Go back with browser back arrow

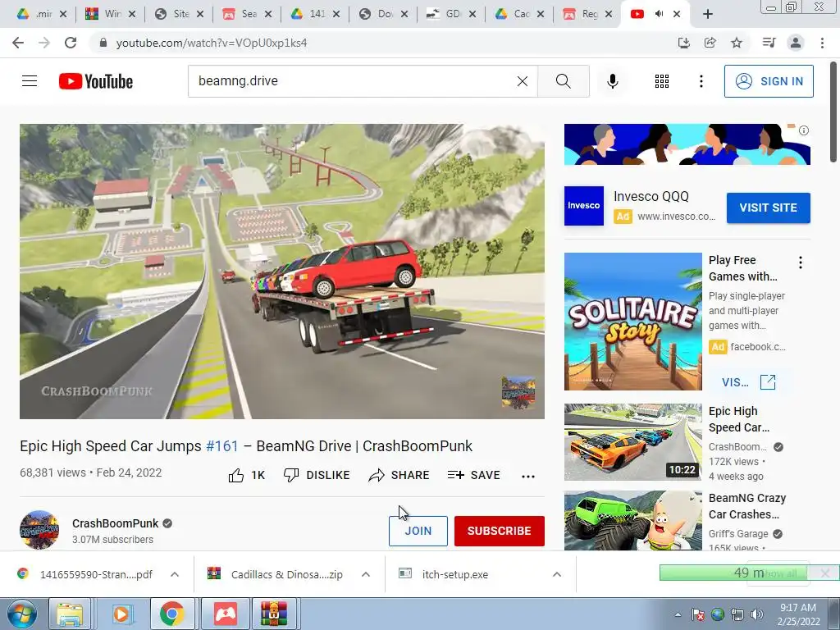18,43
